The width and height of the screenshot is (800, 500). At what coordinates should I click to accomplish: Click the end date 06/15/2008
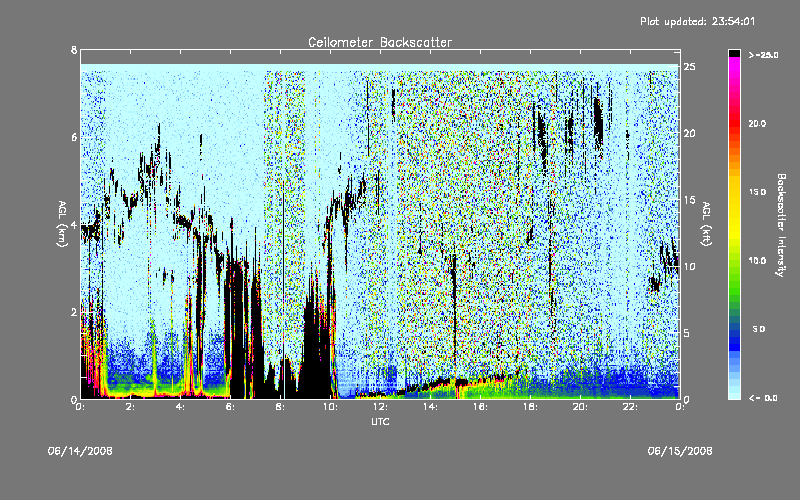coord(680,451)
